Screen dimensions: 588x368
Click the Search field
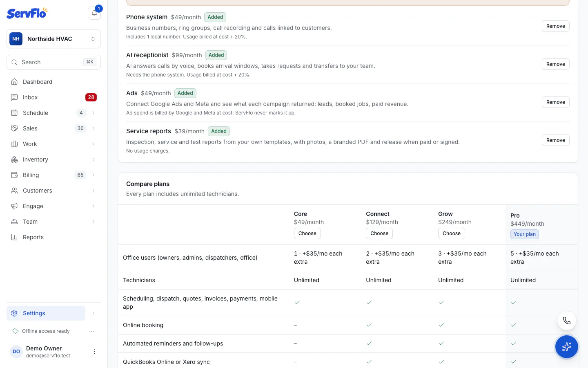click(53, 62)
